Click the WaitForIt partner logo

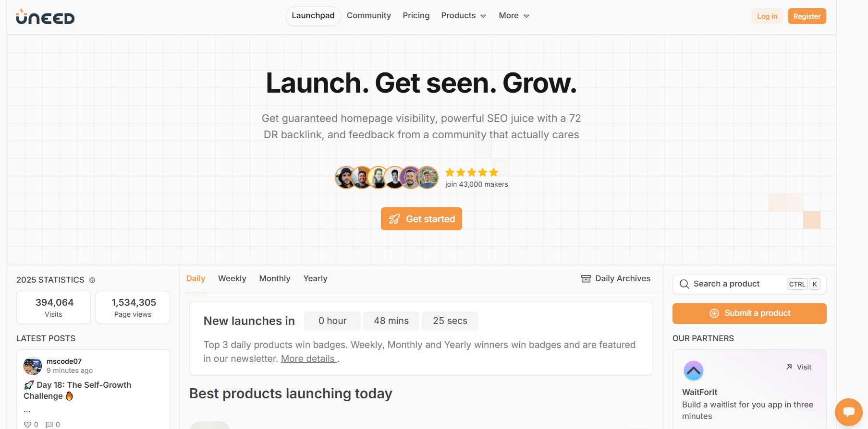tap(693, 370)
